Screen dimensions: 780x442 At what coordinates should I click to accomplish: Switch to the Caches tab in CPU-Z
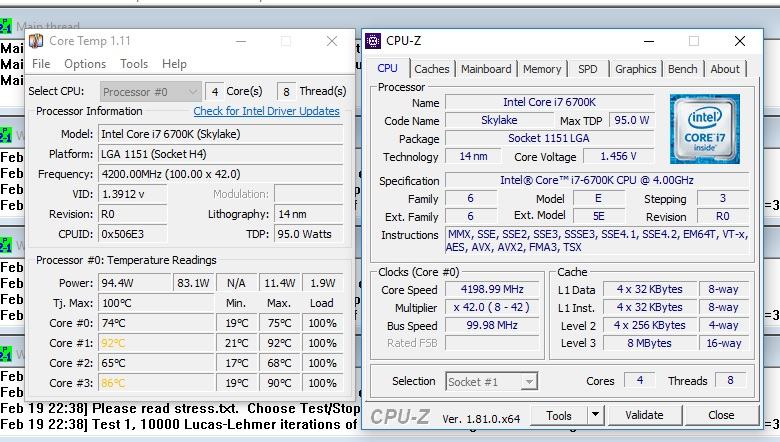[431, 69]
